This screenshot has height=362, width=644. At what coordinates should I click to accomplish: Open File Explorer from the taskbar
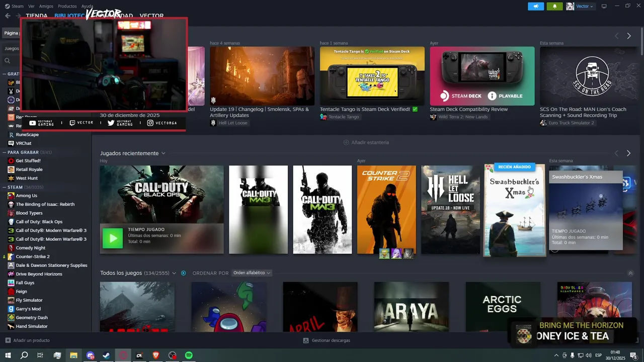(x=73, y=355)
